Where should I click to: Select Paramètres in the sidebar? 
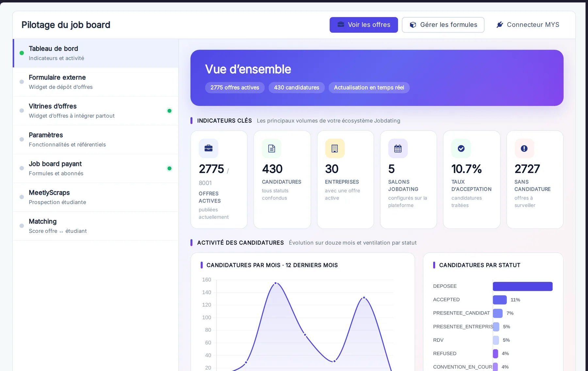[96, 139]
